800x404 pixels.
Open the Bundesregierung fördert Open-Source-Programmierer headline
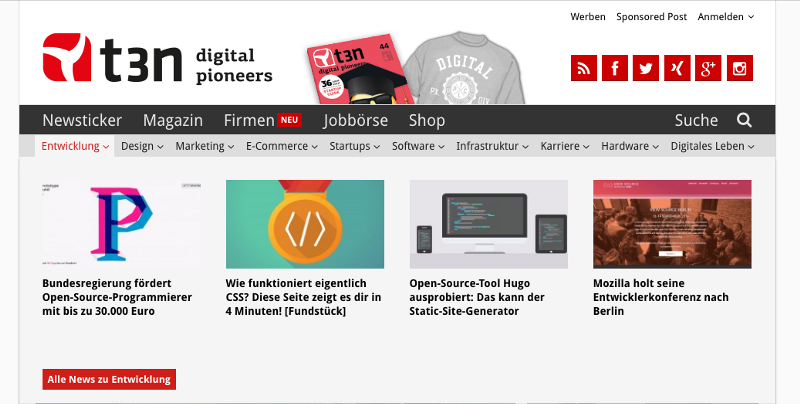(x=117, y=297)
